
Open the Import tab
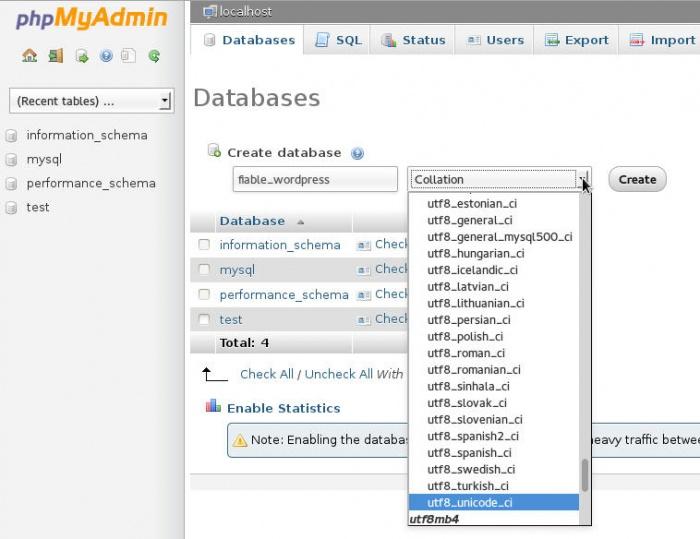660,40
